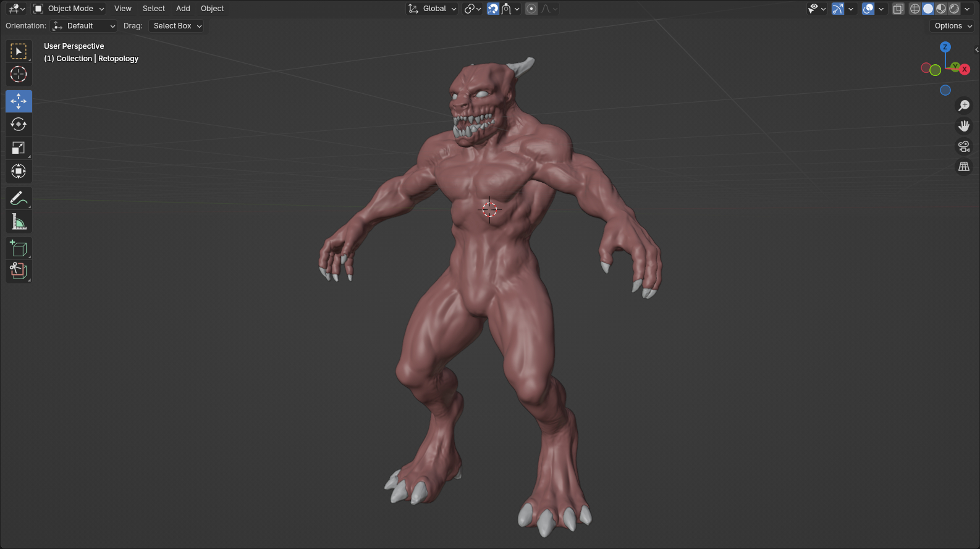Select the Measure ruler tool

pyautogui.click(x=19, y=222)
